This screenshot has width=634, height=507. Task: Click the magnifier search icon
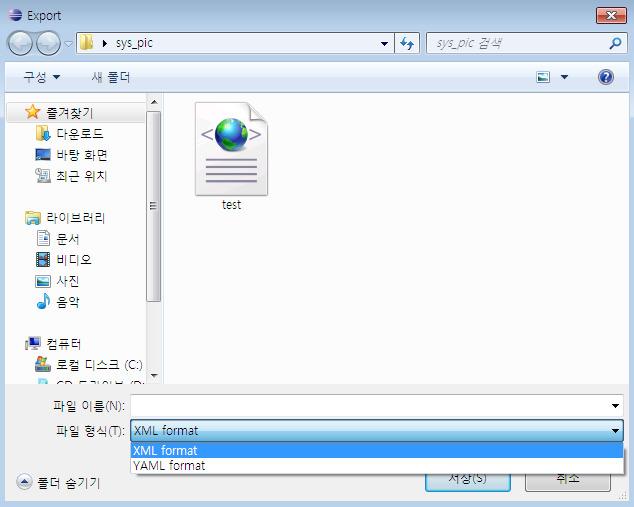(615, 43)
